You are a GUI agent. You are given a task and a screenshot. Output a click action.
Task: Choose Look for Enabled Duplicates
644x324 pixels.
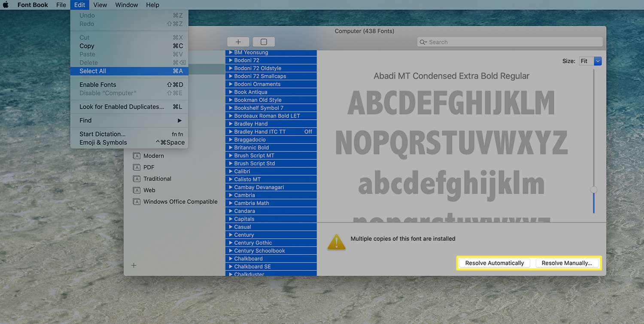(129, 107)
